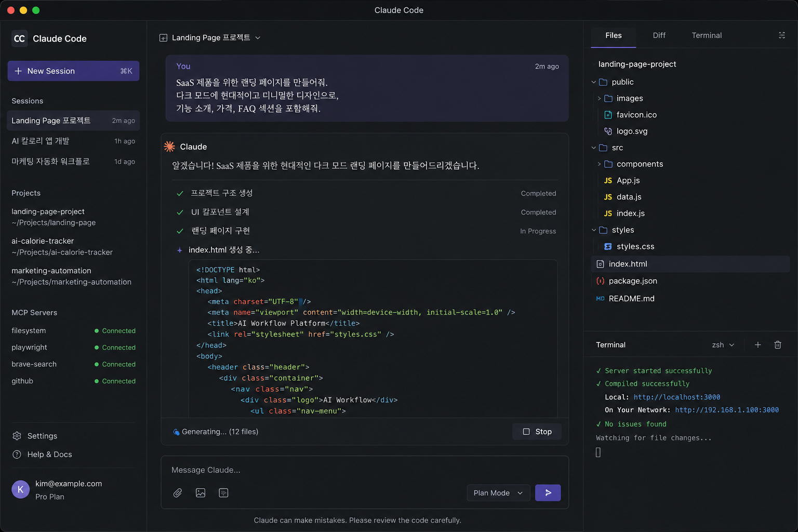The height and width of the screenshot is (532, 798).
Task: Select the favicon.ico file icon
Action: click(608, 115)
